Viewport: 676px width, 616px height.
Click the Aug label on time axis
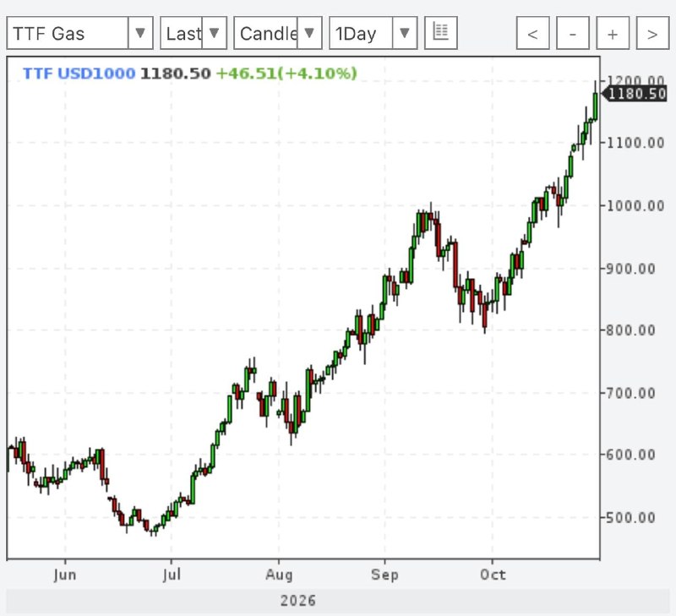(x=279, y=575)
